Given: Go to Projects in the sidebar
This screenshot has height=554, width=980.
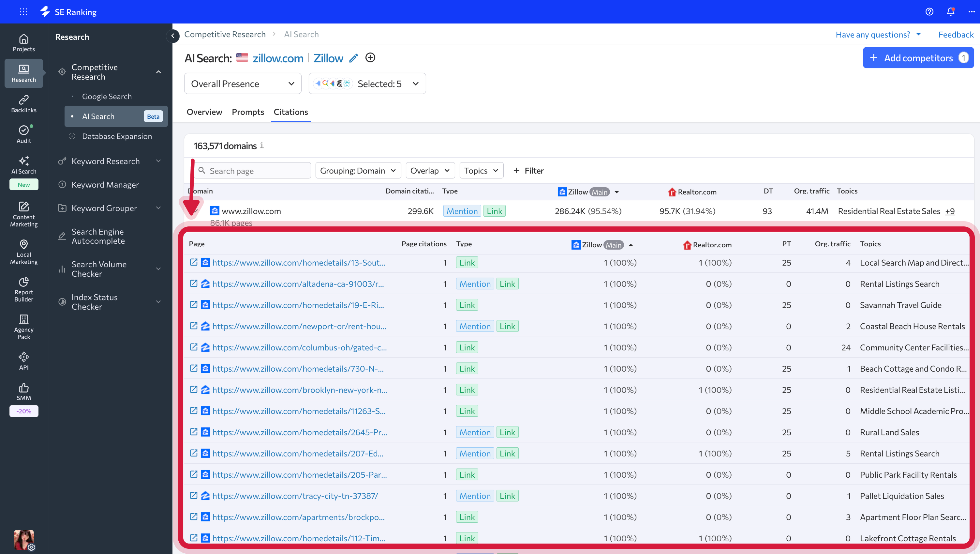Looking at the screenshot, I should (x=23, y=43).
